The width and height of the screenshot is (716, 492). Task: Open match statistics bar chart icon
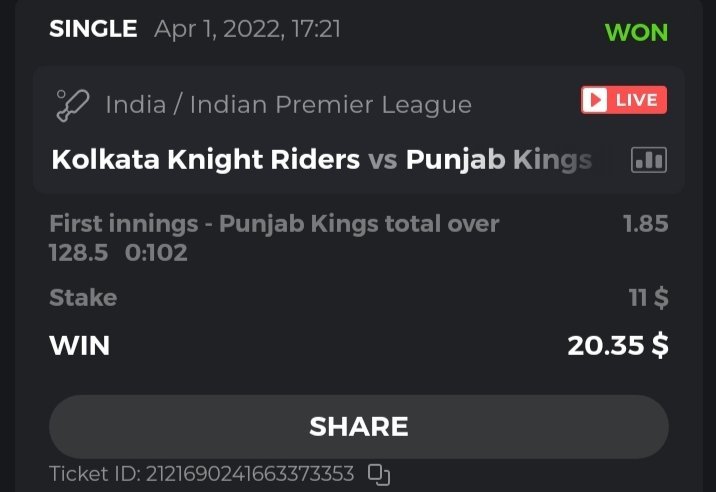pyautogui.click(x=649, y=160)
